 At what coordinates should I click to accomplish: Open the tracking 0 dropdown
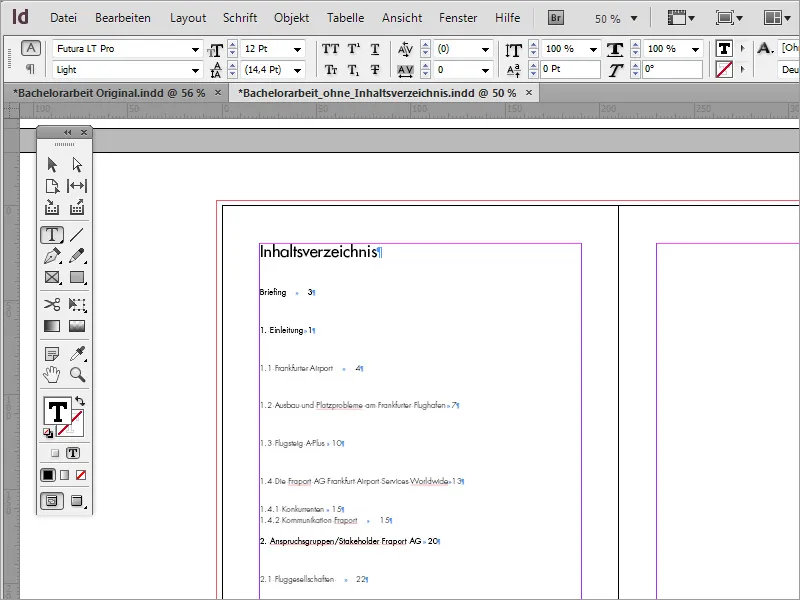click(x=485, y=70)
